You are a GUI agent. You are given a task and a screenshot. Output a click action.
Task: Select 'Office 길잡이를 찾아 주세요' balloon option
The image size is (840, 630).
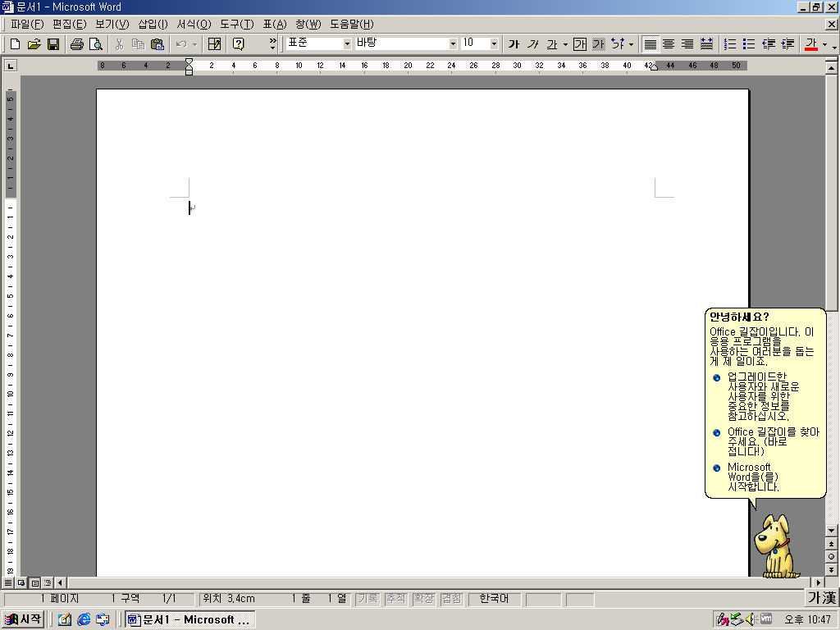click(x=766, y=441)
